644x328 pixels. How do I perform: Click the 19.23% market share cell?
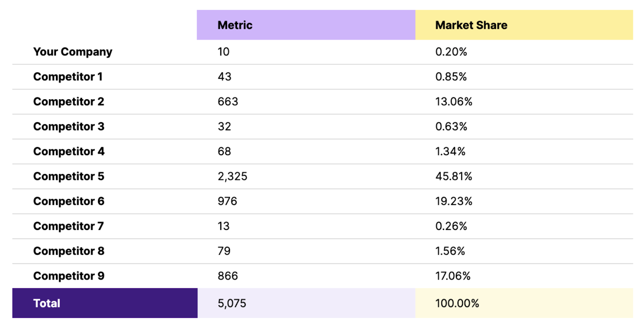(x=454, y=201)
